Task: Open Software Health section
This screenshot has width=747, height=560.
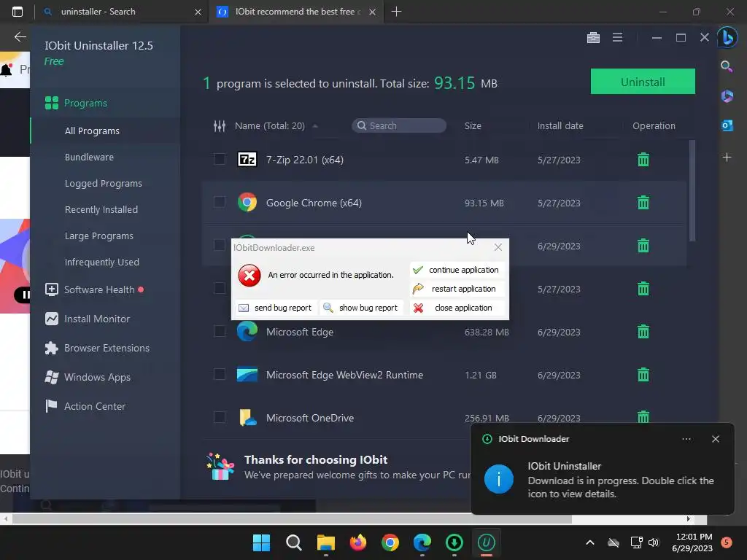Action: pos(99,289)
